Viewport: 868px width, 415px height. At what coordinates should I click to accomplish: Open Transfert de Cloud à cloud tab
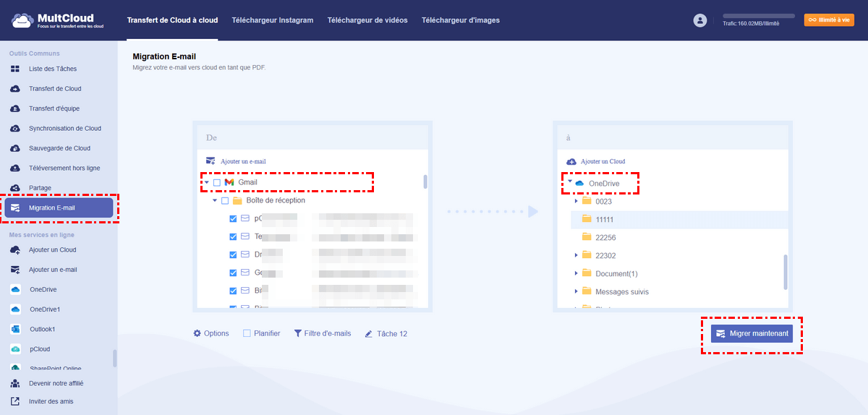(172, 20)
